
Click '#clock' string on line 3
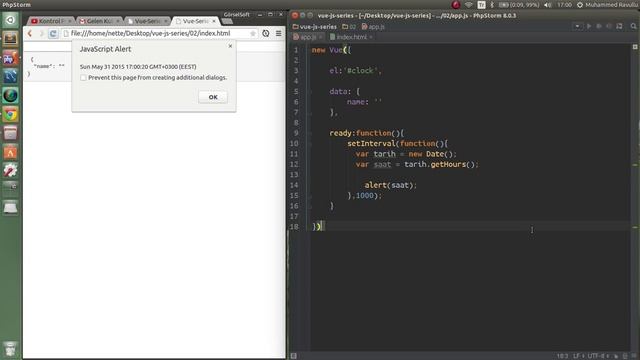pyautogui.click(x=360, y=71)
